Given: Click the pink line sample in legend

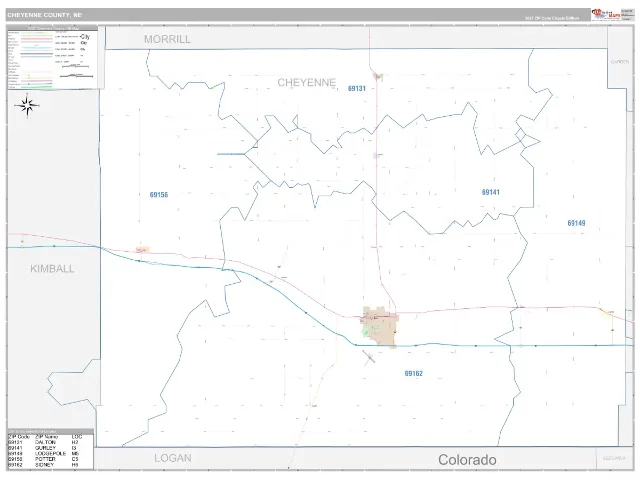Looking at the screenshot, I should (x=36, y=39).
